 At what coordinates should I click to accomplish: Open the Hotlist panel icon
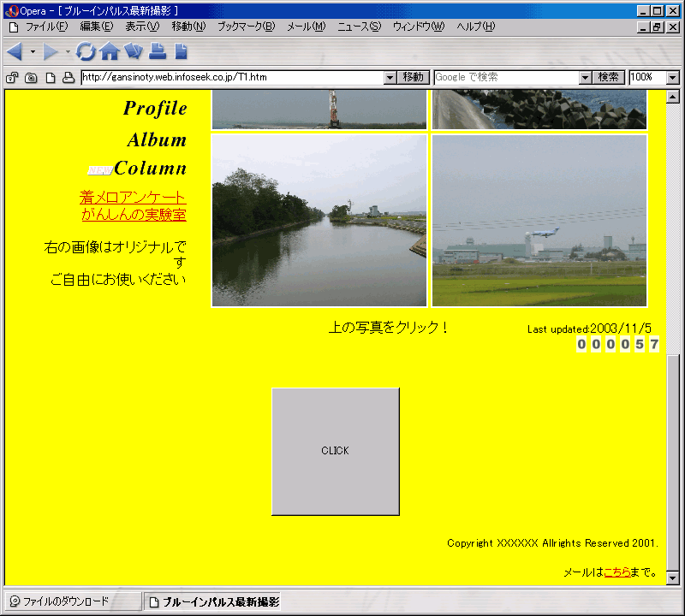tap(134, 51)
